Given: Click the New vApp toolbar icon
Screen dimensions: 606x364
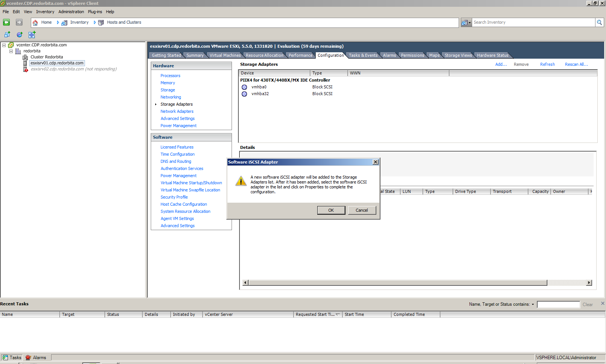Looking at the screenshot, I should pos(32,35).
